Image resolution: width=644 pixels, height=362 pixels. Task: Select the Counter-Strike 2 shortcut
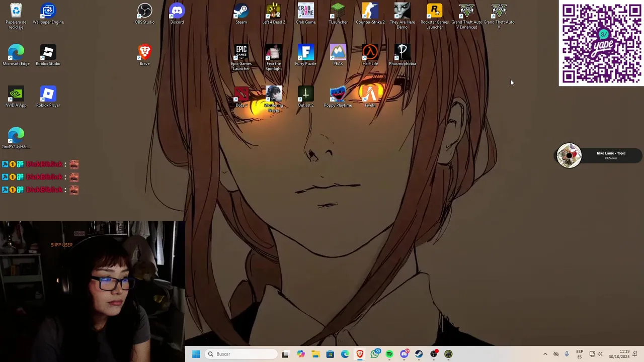click(x=370, y=14)
